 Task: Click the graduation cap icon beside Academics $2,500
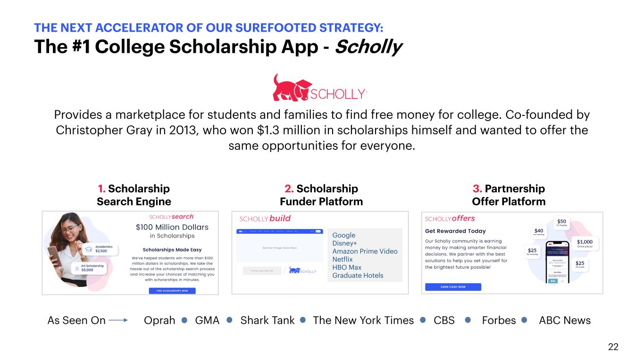[x=88, y=250]
